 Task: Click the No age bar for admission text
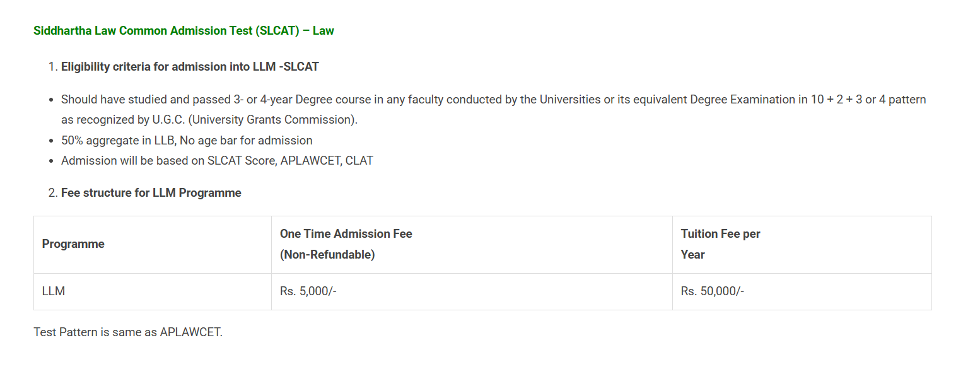(x=246, y=140)
